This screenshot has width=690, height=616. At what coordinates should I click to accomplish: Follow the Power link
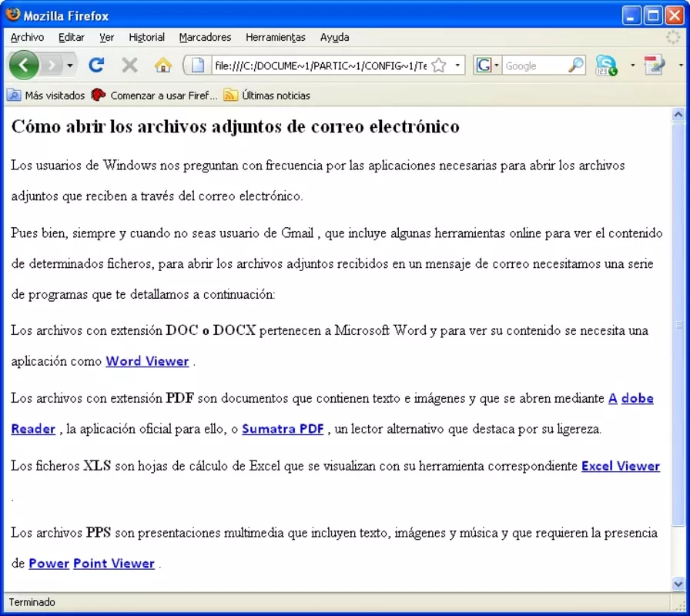(49, 564)
